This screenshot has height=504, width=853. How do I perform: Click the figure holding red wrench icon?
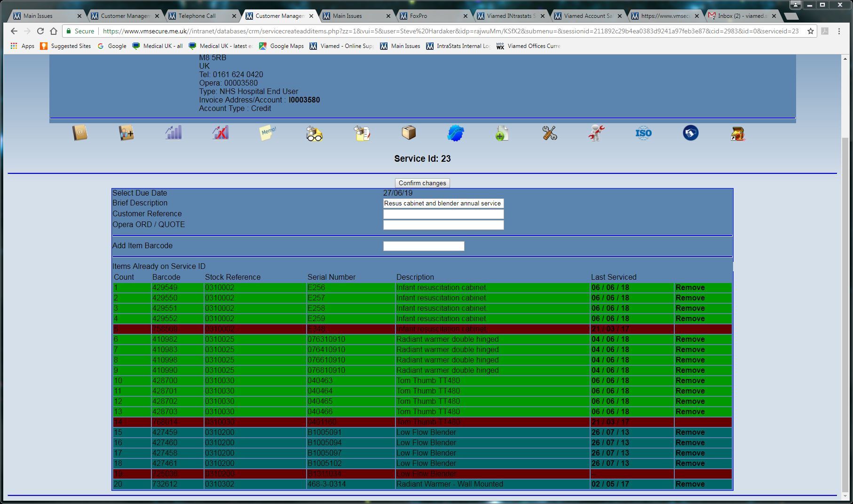596,133
